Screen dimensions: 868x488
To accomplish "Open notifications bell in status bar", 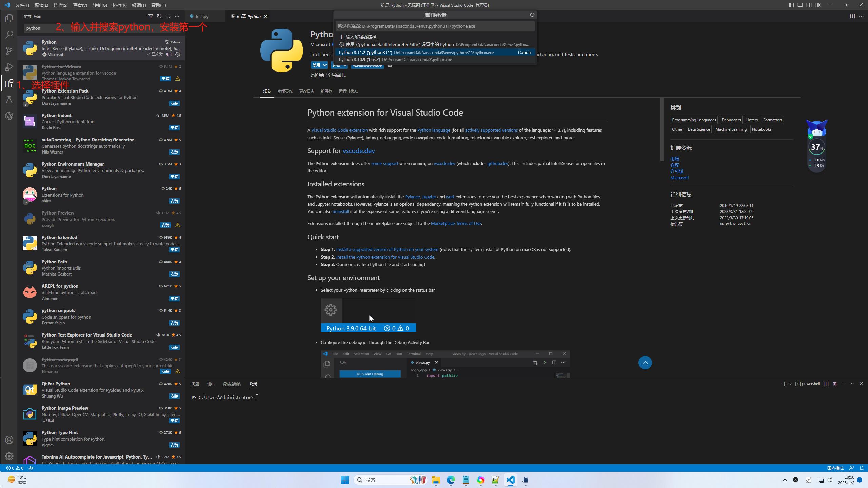I will [x=862, y=468].
